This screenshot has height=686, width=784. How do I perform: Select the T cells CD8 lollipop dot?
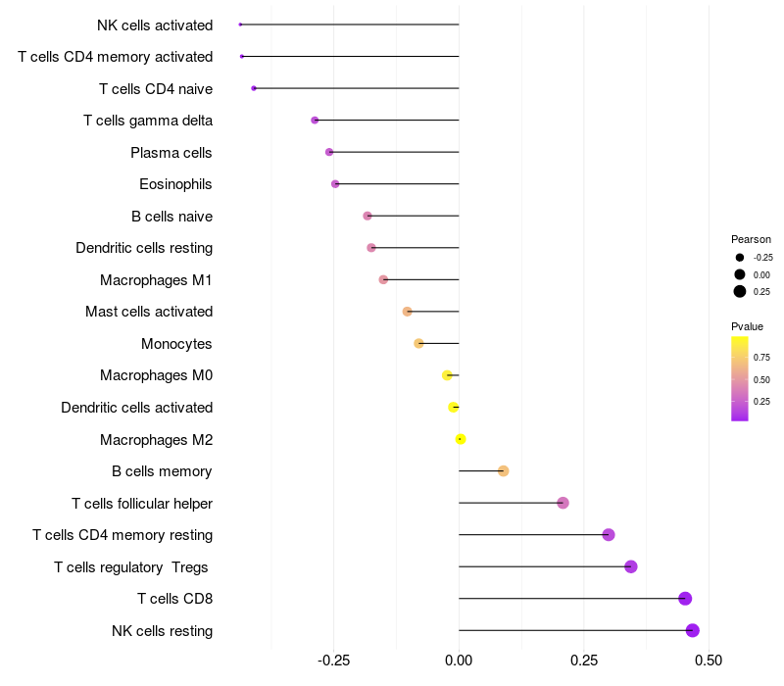click(685, 599)
